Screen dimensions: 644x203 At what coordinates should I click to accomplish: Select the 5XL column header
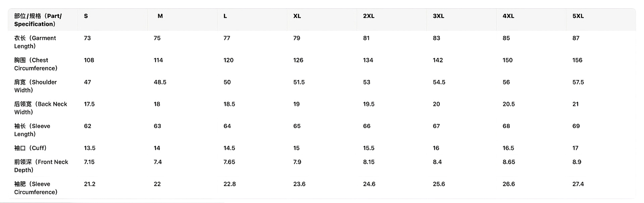578,16
